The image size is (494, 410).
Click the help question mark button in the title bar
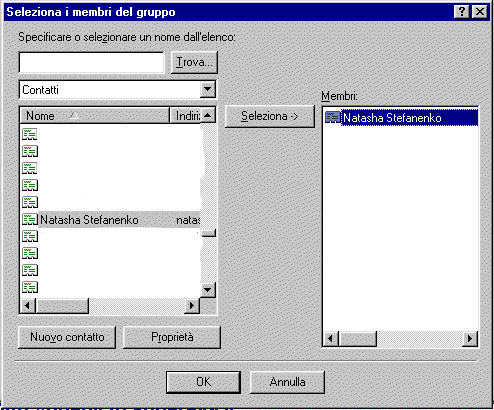coord(462,12)
